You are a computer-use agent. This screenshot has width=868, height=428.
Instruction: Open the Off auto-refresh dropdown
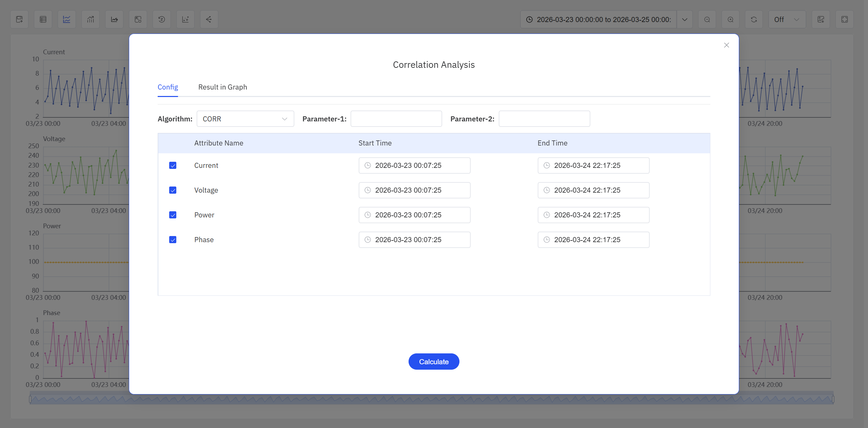tap(787, 19)
